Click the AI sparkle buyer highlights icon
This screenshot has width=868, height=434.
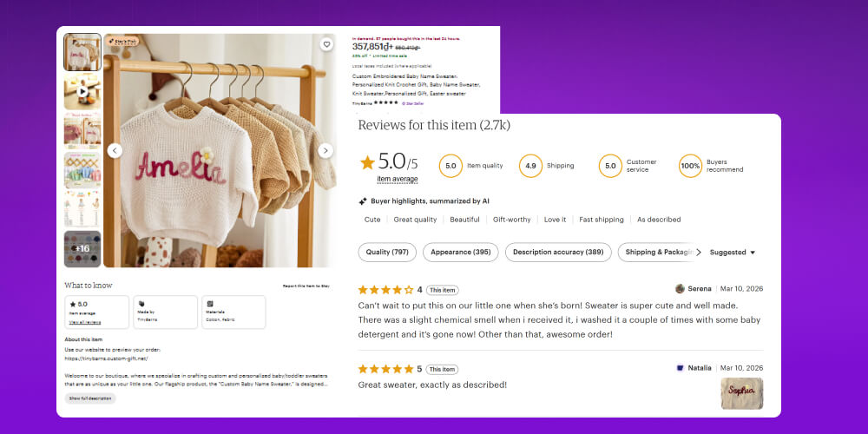click(x=363, y=201)
